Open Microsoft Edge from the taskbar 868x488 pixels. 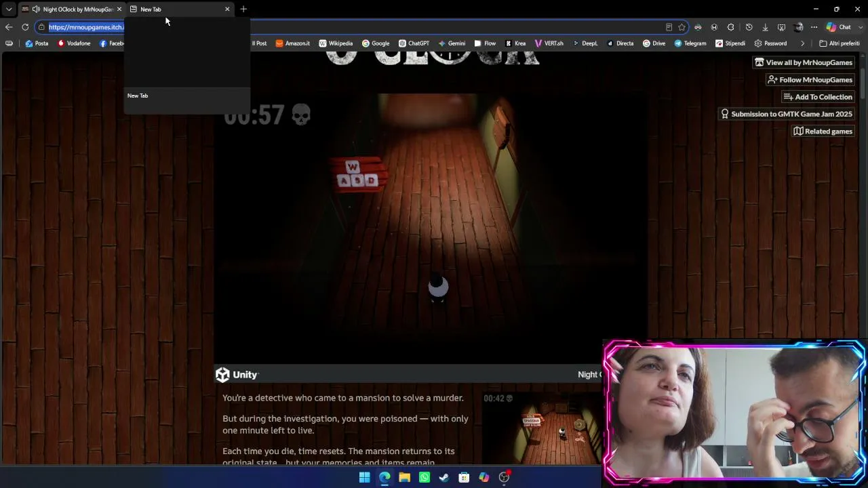(x=384, y=477)
